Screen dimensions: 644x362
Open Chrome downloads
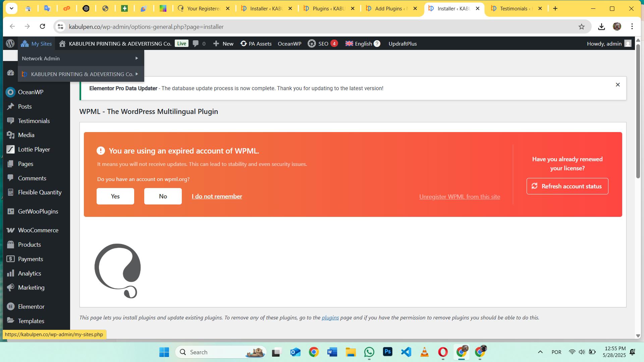[x=601, y=26]
